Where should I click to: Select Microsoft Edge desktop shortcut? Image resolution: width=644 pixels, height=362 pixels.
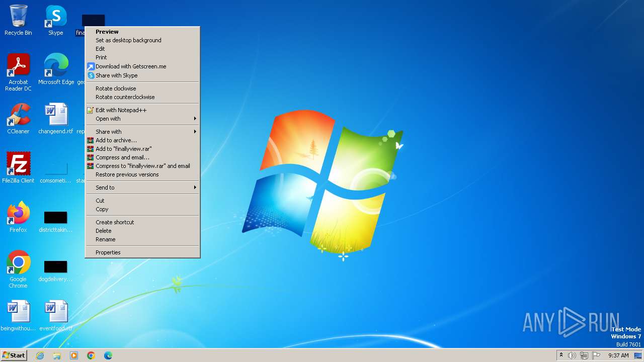click(56, 69)
